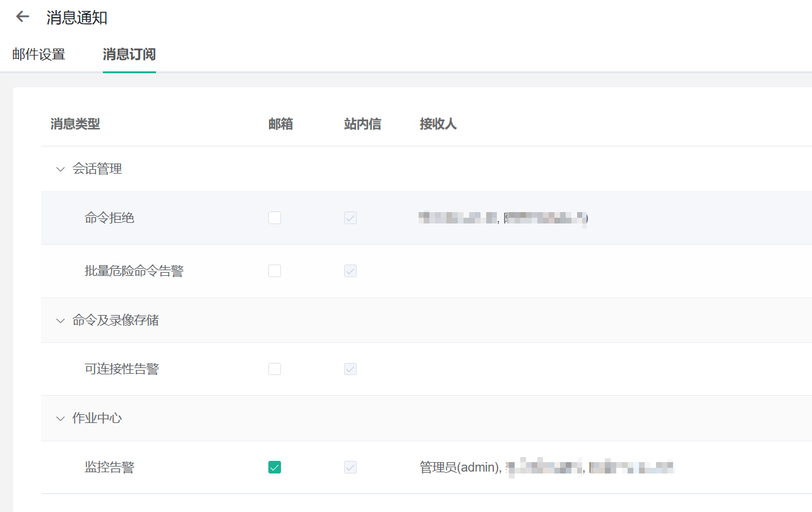The image size is (812, 512).
Task: Tick the 邮箱 checkbox for 可连接性告警
Action: [275, 369]
